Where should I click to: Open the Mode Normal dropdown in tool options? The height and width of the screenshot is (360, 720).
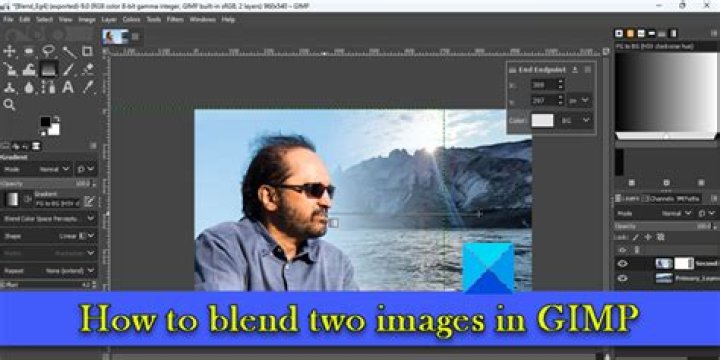[x=37, y=169]
